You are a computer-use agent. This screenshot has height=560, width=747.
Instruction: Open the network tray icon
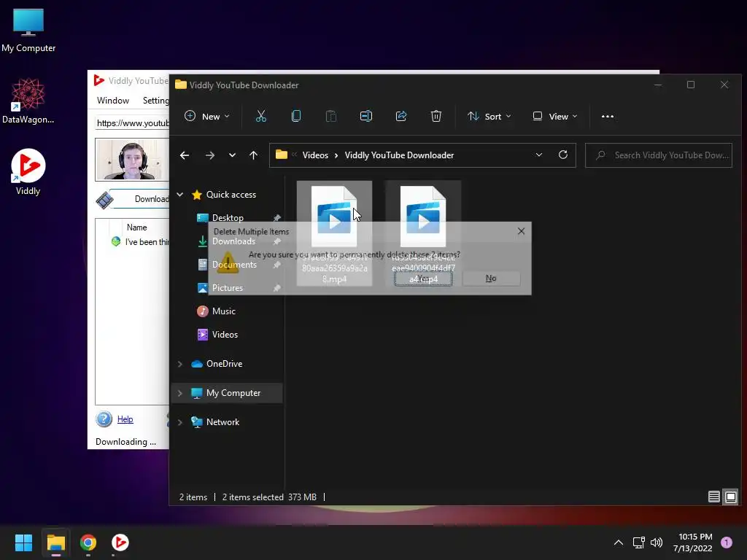tap(638, 542)
